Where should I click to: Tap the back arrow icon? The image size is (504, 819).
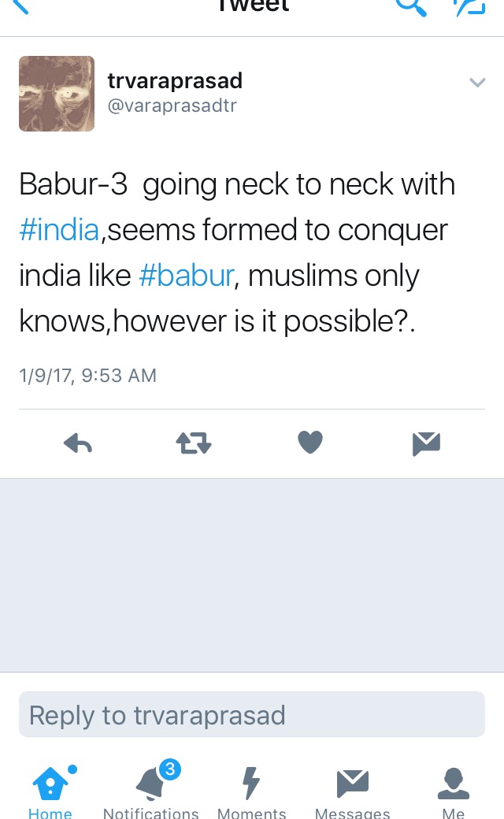(20, 6)
